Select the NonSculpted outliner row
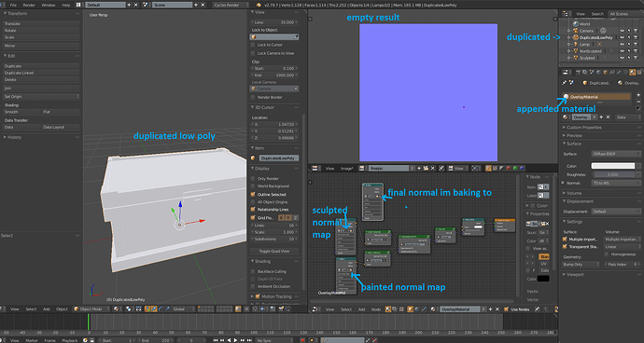The height and width of the screenshot is (343, 644). [x=590, y=51]
